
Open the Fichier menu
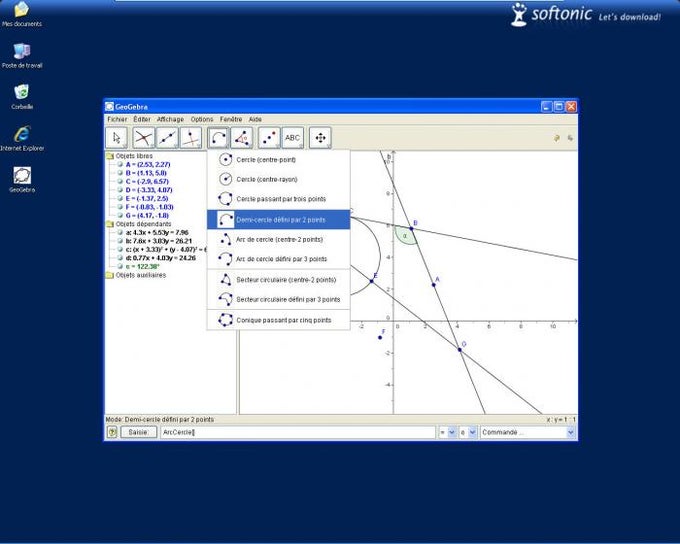click(x=117, y=119)
